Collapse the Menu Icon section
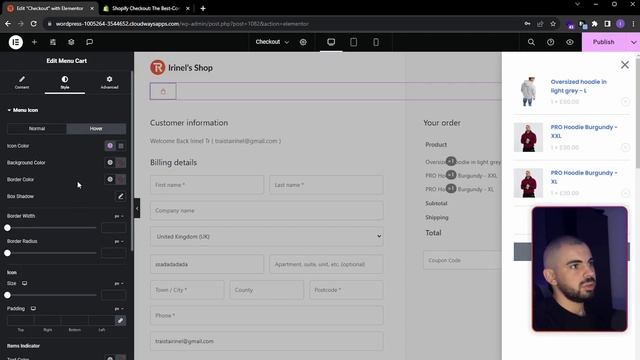This screenshot has width=640, height=360. 22,110
